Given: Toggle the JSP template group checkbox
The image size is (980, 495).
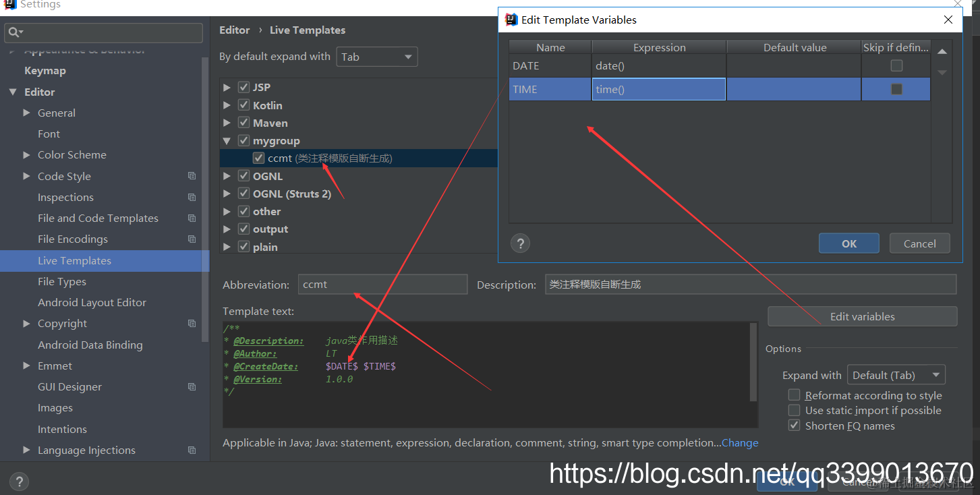Looking at the screenshot, I should point(243,87).
